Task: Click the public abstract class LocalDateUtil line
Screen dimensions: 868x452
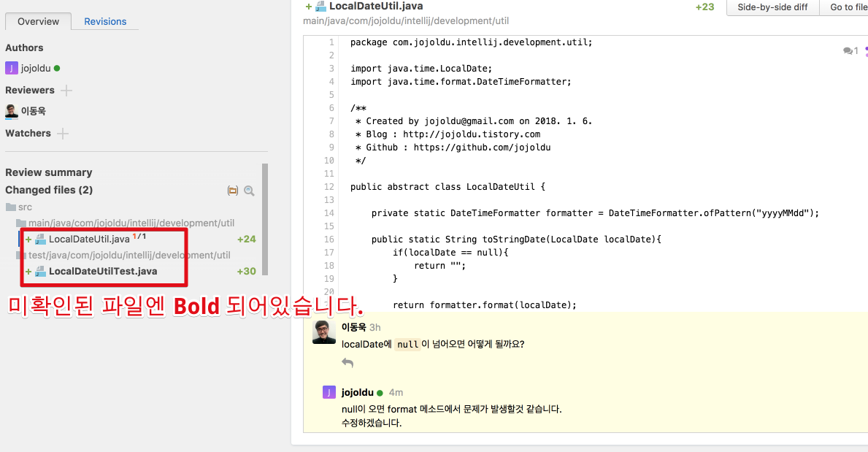Action: 448,187
